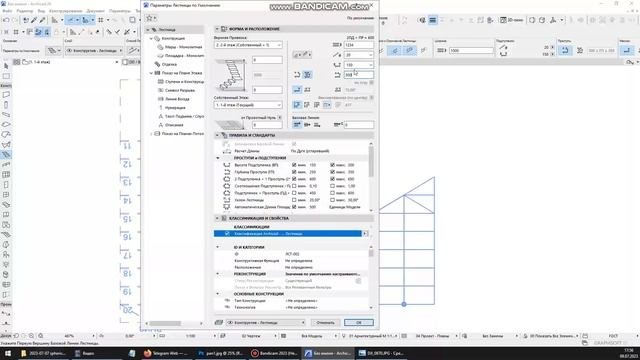Select the Railing tool in toolbox
Viewport: 640px width, 360px height.
click(6, 164)
